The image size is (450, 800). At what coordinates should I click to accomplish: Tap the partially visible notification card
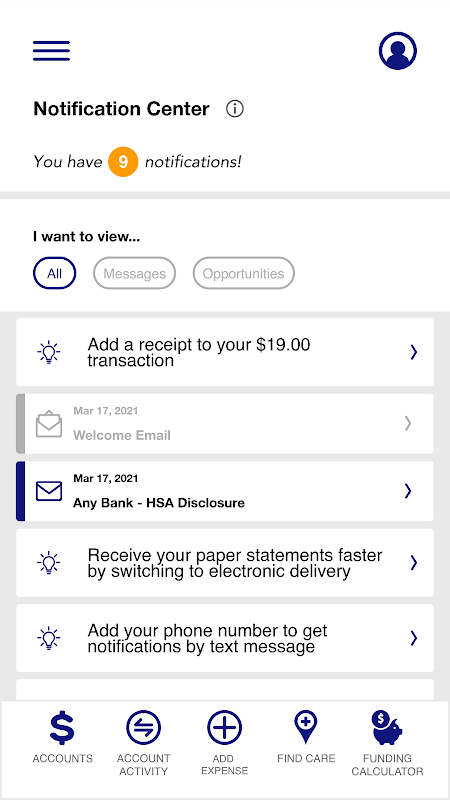coord(225,690)
